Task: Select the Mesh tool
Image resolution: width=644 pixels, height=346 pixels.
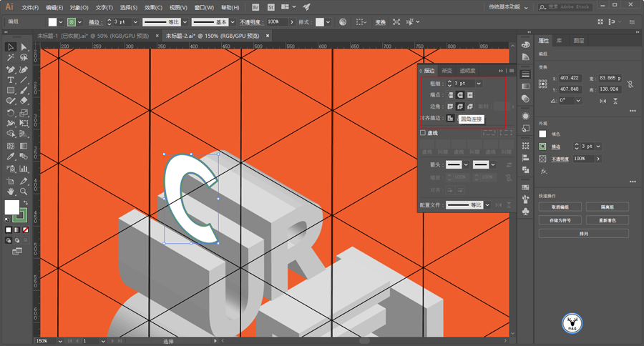Action: pos(11,146)
